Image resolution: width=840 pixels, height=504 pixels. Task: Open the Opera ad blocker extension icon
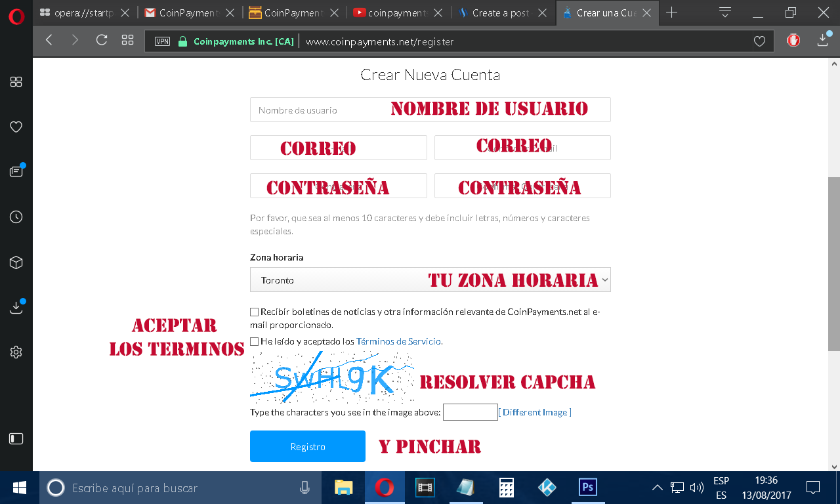(793, 41)
